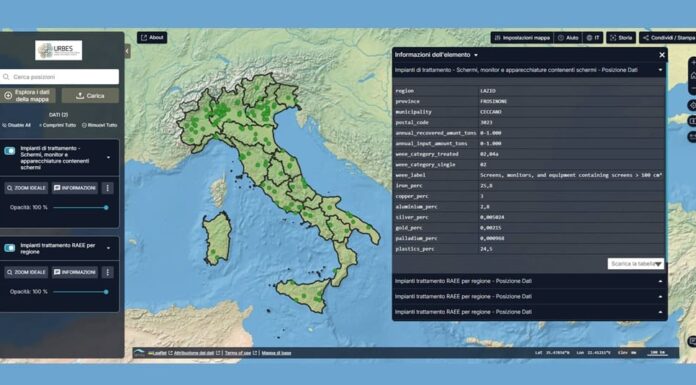Click the palladium_perc row label
The width and height of the screenshot is (696, 385).
(416, 238)
